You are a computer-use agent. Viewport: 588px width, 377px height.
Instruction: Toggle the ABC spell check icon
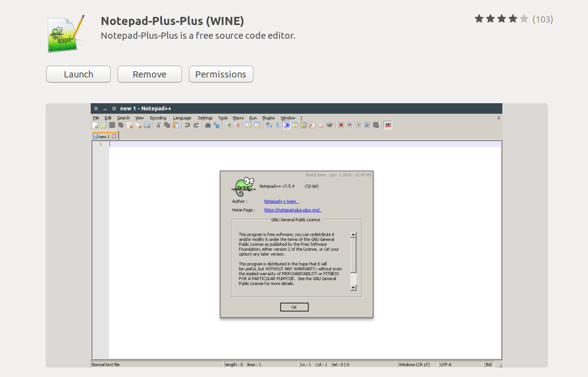(388, 125)
